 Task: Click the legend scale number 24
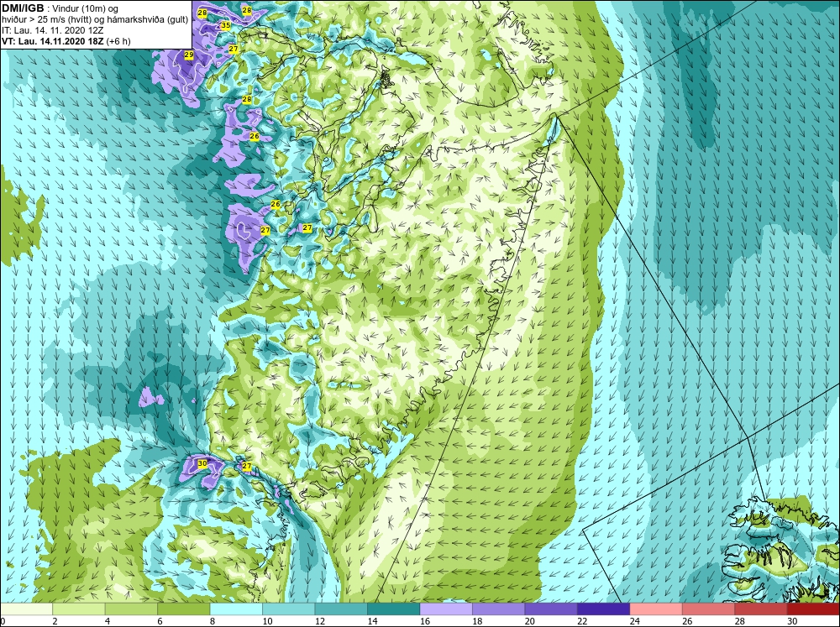click(x=635, y=621)
